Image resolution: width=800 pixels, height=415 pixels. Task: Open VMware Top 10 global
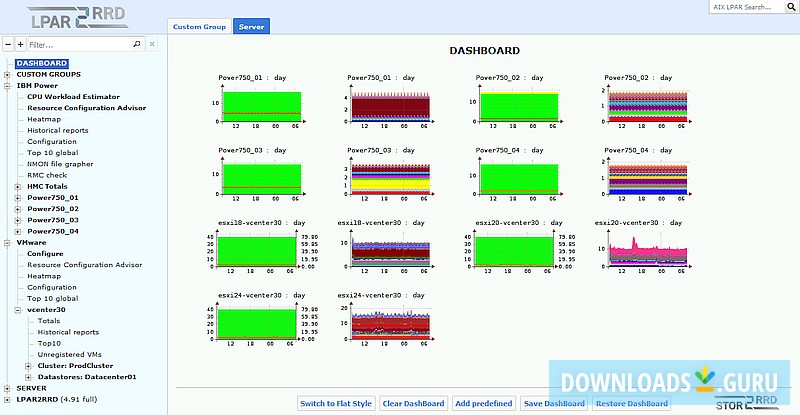click(53, 299)
